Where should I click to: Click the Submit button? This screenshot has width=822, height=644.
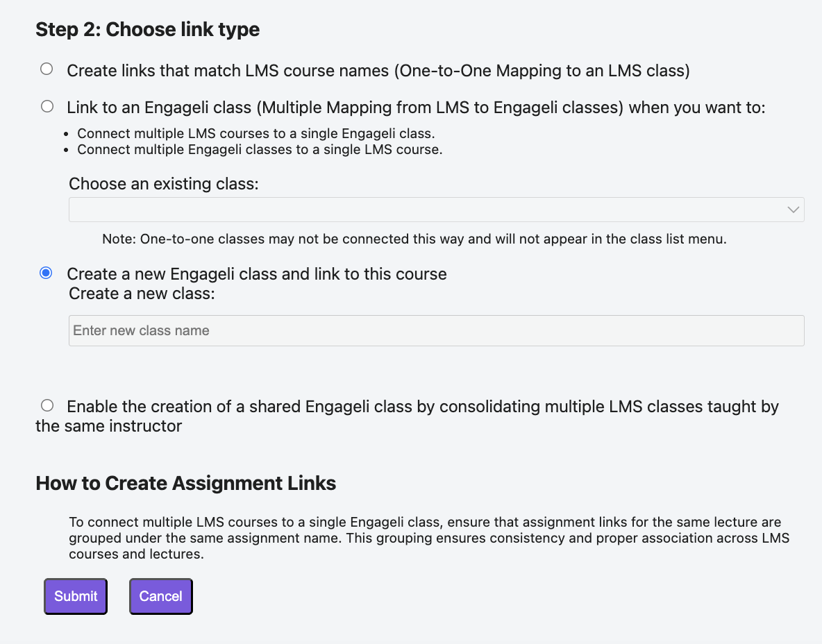coord(76,596)
